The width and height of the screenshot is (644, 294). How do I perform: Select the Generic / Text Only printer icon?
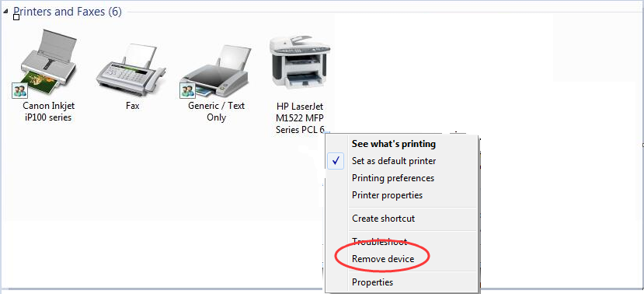click(x=216, y=71)
